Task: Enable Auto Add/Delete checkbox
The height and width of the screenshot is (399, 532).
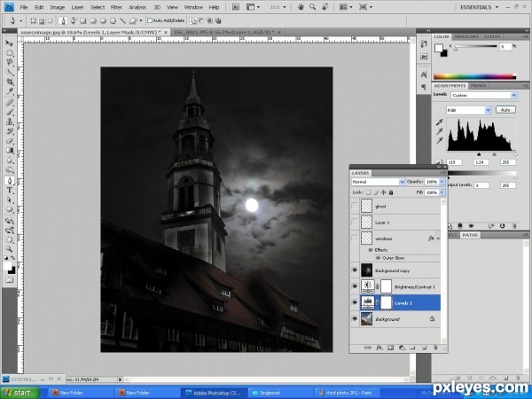Action: tap(149, 20)
